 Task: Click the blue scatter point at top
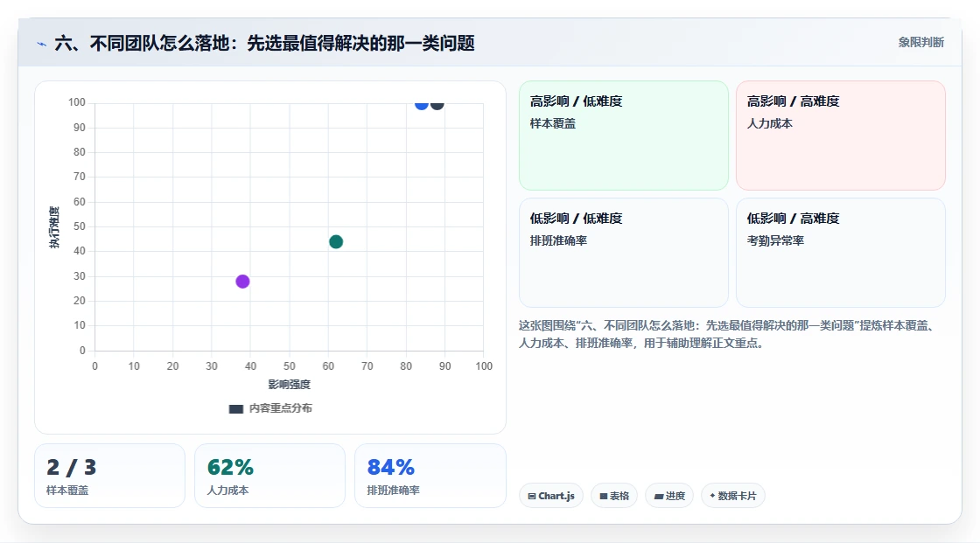[x=421, y=104]
